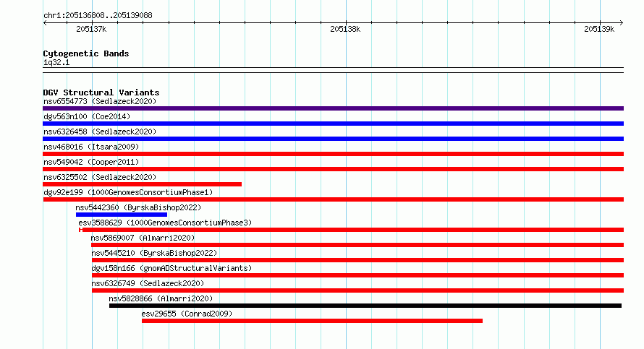Select the blue nsv6326458 variant bar
644x349 pixels.
click(333, 139)
